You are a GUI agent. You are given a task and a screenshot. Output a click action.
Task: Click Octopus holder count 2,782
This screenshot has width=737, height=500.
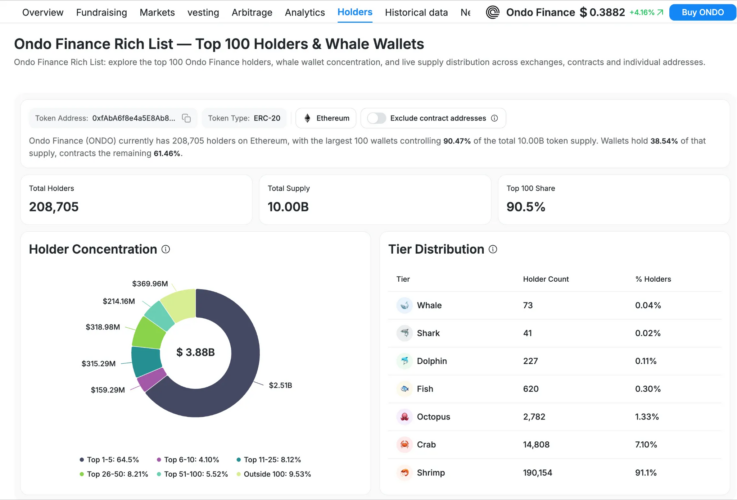coord(534,417)
